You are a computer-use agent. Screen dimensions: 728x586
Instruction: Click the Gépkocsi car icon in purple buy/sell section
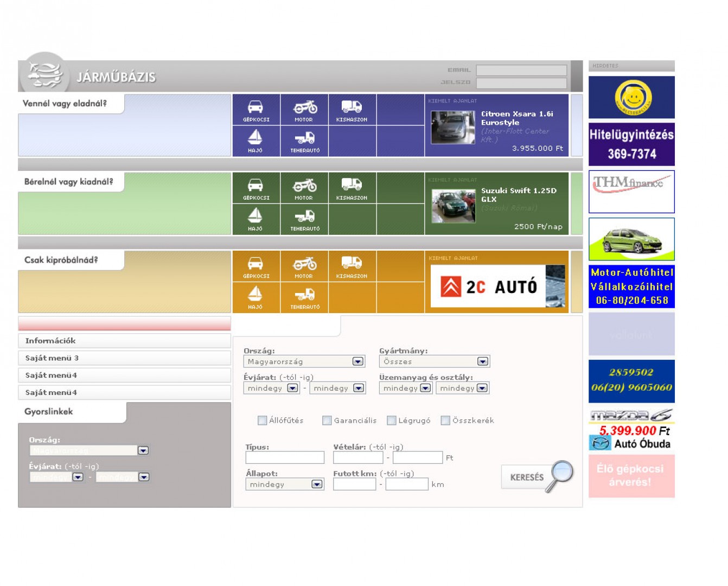click(256, 109)
